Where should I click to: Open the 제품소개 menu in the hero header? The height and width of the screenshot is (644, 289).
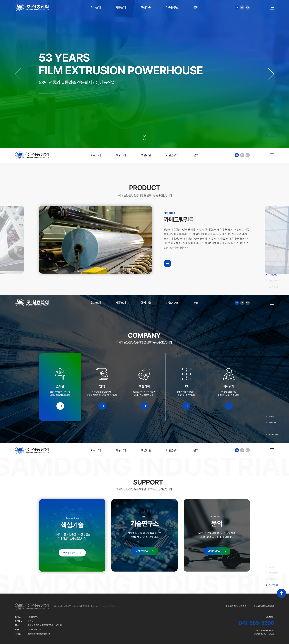[121, 8]
